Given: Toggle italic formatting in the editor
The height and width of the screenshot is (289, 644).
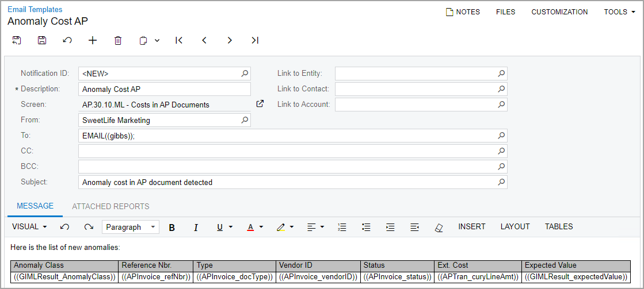Looking at the screenshot, I should click(x=196, y=227).
